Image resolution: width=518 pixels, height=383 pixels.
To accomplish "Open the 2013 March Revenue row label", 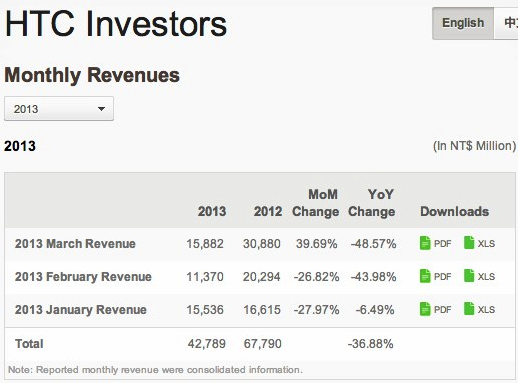I will (x=75, y=244).
